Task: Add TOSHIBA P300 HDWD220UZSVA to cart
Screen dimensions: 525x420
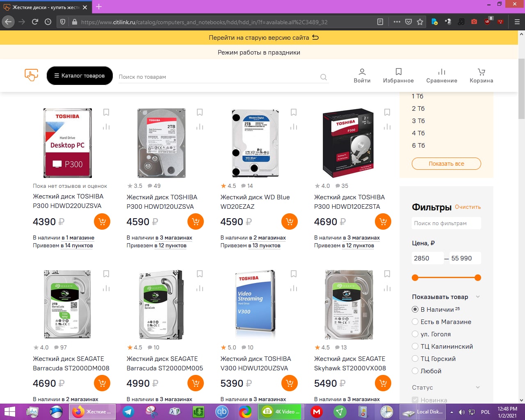Action: [x=102, y=221]
